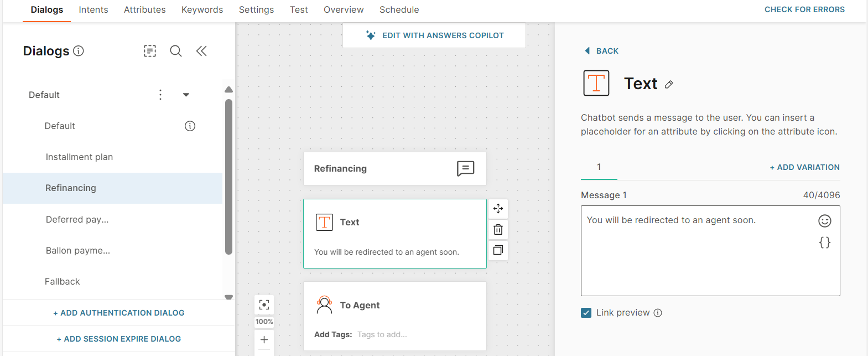Image resolution: width=868 pixels, height=356 pixels.
Task: Click the large Text icon in right panel
Action: (596, 83)
